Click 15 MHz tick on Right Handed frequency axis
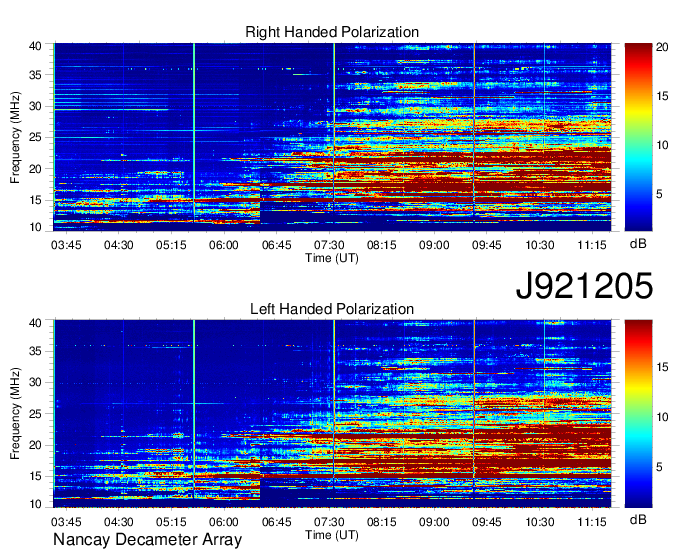The image size is (680, 552). (35, 200)
